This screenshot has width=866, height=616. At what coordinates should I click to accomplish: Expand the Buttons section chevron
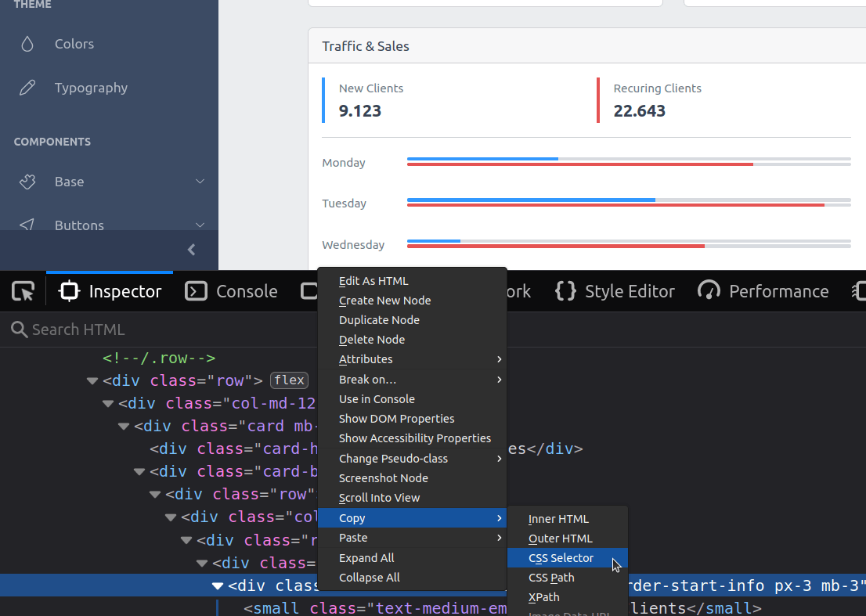point(200,225)
